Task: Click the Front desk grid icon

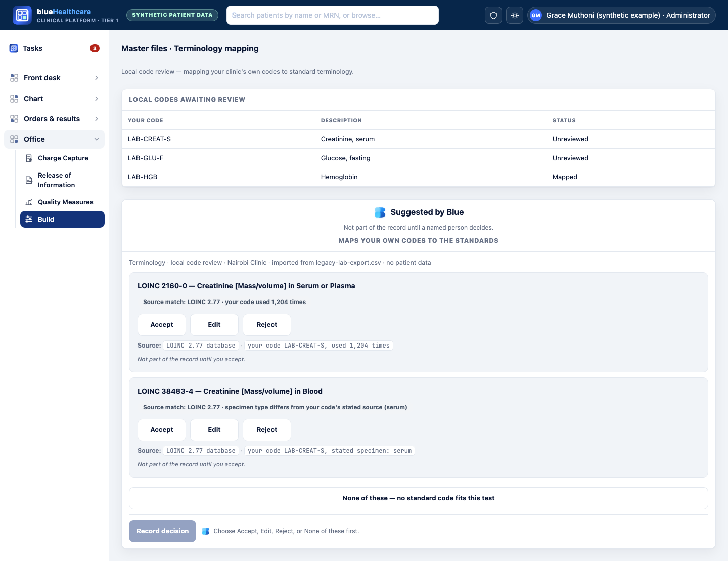Action: pos(14,78)
